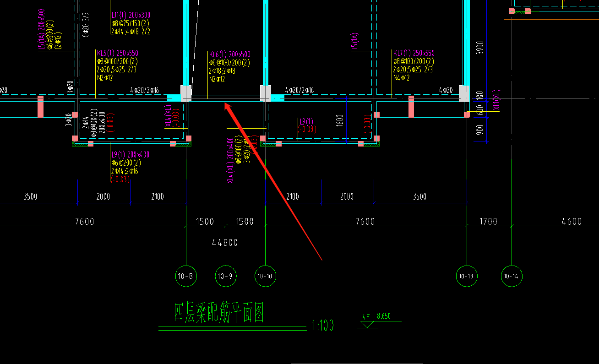This screenshot has height=364, width=599.
Task: Click 2Φ20;5Φ25 2/3 under KL7 label
Action: (413, 70)
